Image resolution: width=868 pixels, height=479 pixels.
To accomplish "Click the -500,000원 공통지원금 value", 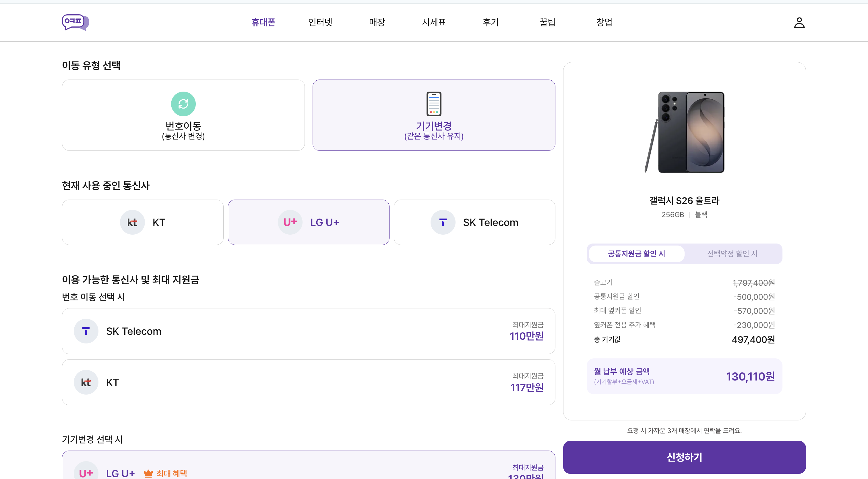I will 754,297.
